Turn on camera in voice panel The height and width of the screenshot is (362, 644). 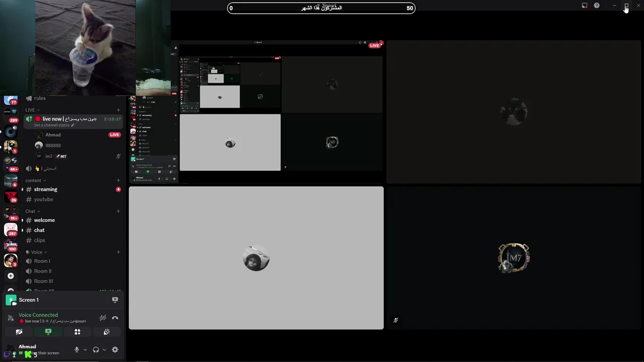(x=19, y=332)
